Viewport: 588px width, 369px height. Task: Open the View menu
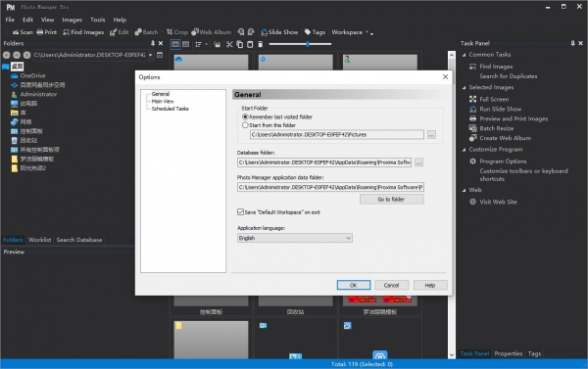(47, 20)
